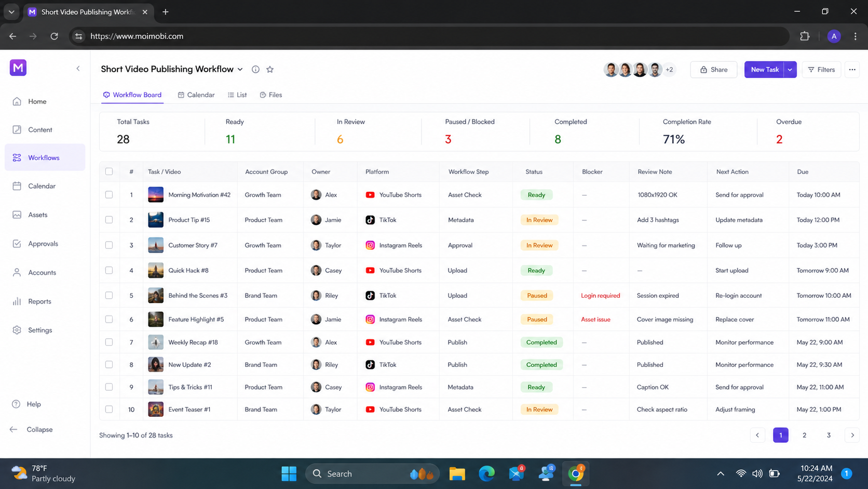Switch to the Workflow Board tab
The image size is (868, 489).
click(132, 95)
